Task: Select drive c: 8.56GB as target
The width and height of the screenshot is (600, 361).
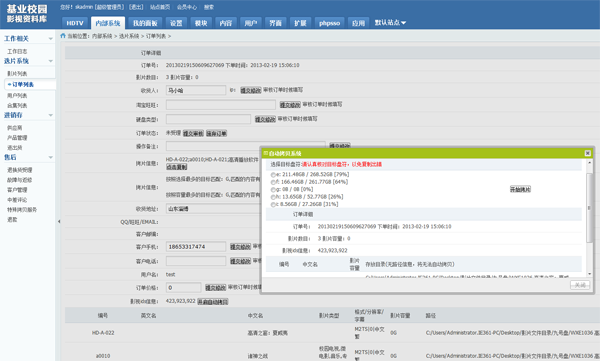Action: 273,204
